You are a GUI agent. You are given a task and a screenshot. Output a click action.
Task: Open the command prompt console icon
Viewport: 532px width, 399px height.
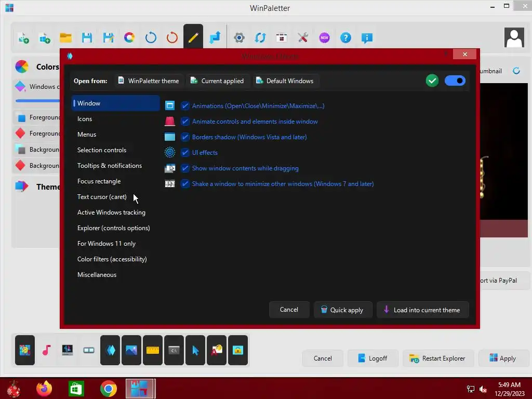pos(174,350)
